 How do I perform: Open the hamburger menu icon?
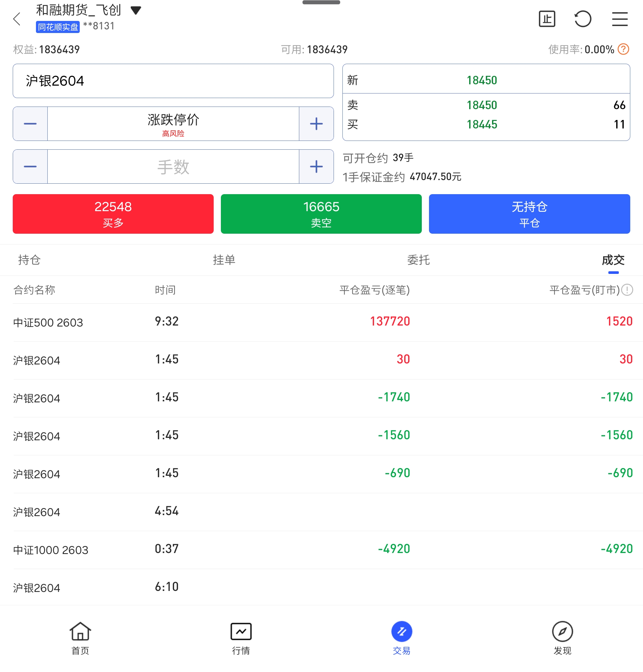[x=620, y=19]
